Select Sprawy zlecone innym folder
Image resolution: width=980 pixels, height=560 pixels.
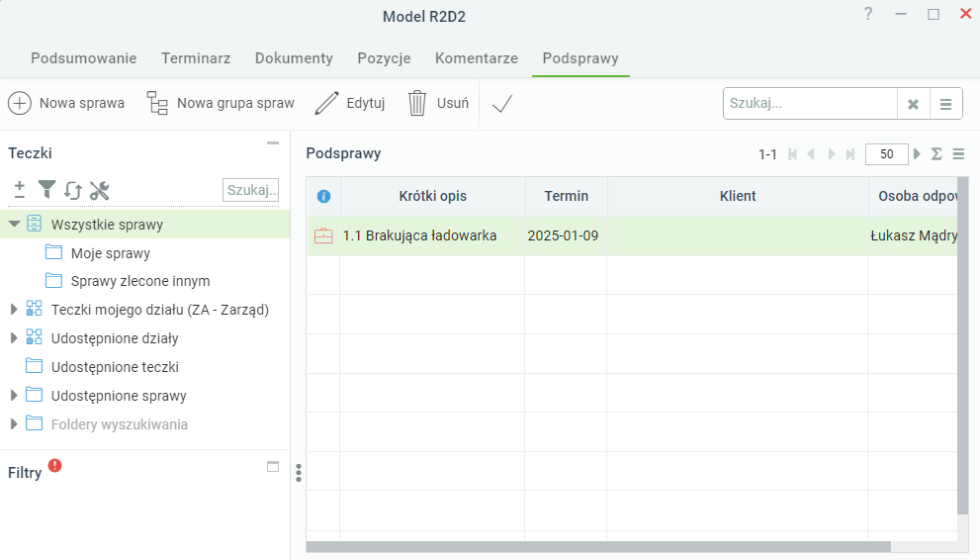tap(140, 281)
